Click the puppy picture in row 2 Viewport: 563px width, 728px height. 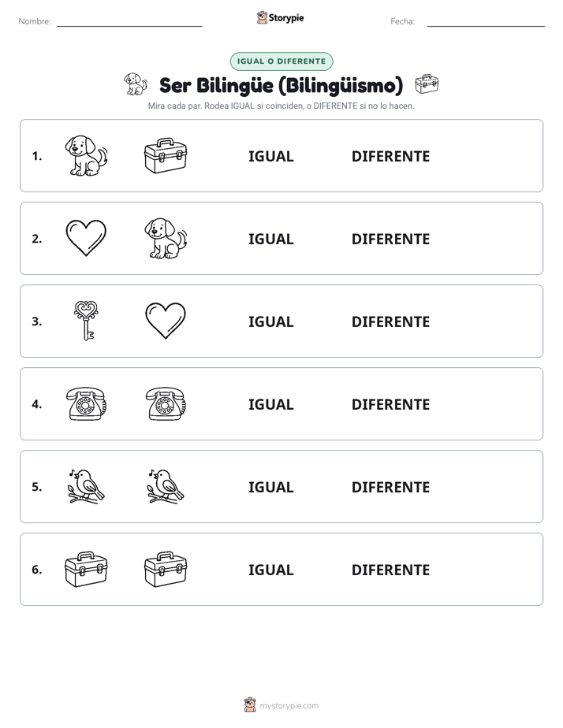coord(166,238)
